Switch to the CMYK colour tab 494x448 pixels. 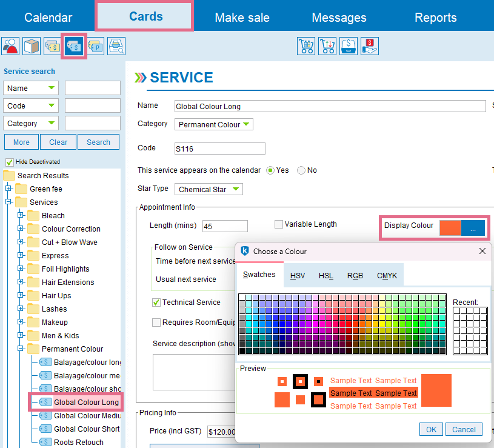pos(387,276)
